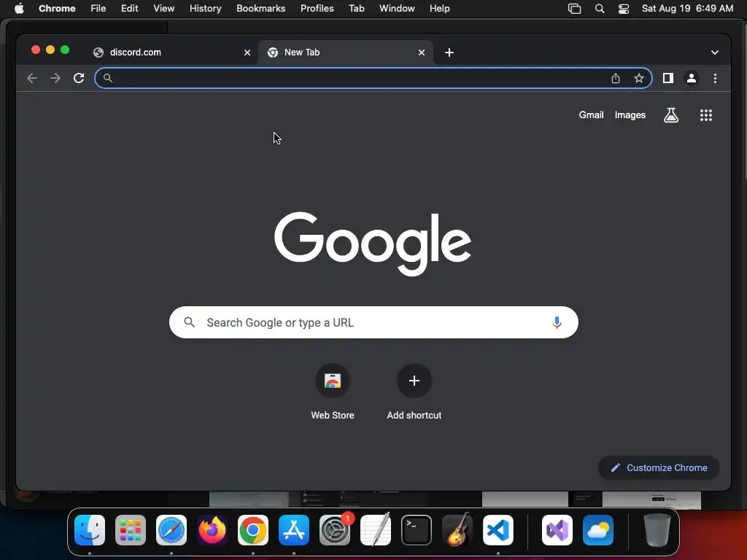Open the Google apps grid

tap(705, 114)
